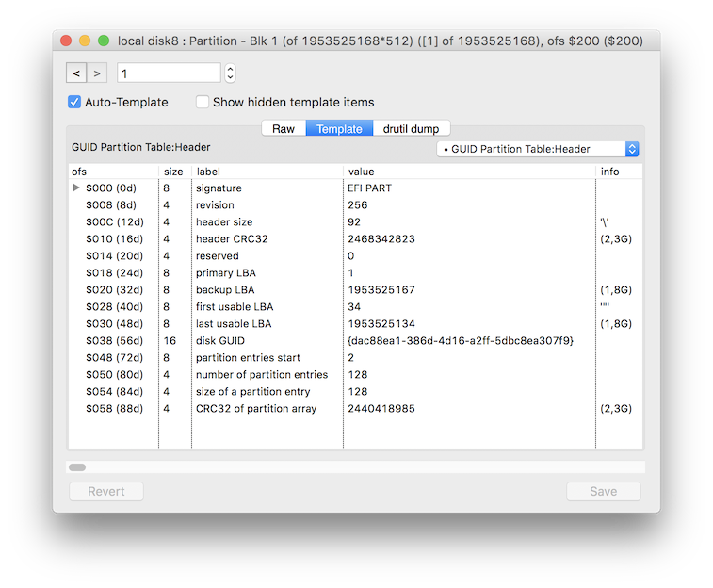
Task: Disable the Auto-Template checkbox
Action: tap(74, 102)
